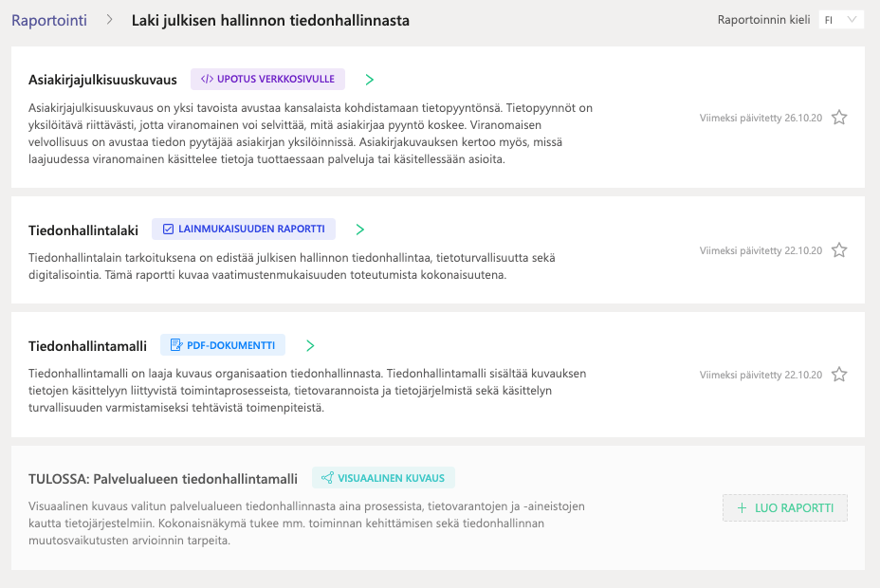Expand Tiedonhallintalaki via the green chevron
This screenshot has width=880, height=588.
click(x=360, y=230)
